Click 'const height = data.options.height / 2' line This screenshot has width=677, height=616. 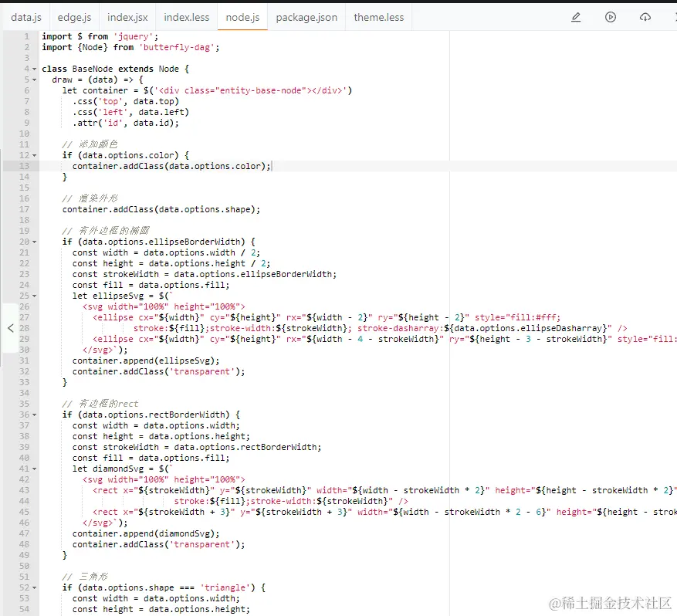point(171,263)
